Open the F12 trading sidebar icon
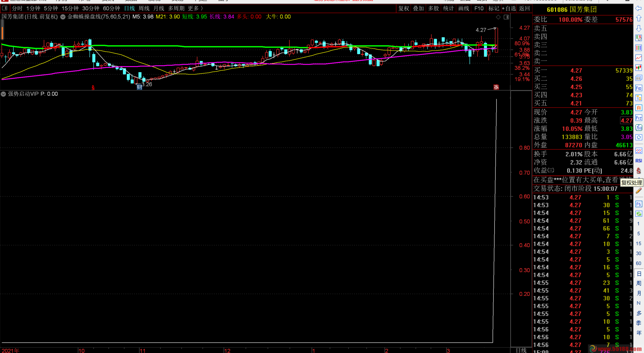This screenshot has width=644, height=353. pos(639,118)
